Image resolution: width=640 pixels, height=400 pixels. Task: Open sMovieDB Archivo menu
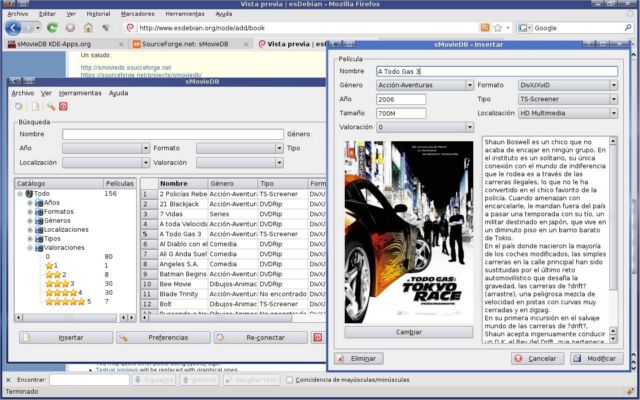23,93
